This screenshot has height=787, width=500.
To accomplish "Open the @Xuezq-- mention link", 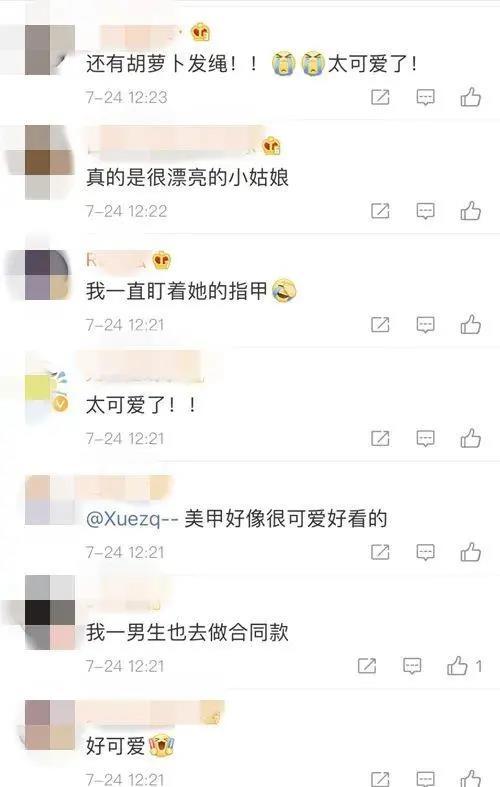I will click(132, 519).
